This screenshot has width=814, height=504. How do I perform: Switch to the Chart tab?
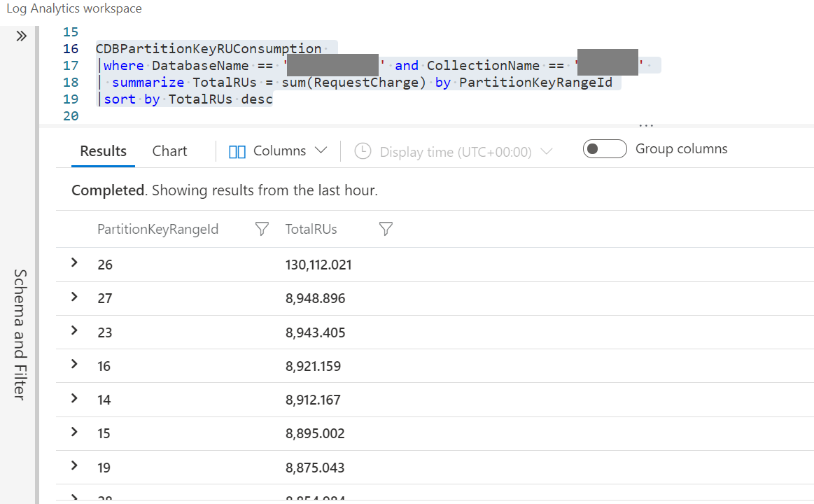coord(169,150)
